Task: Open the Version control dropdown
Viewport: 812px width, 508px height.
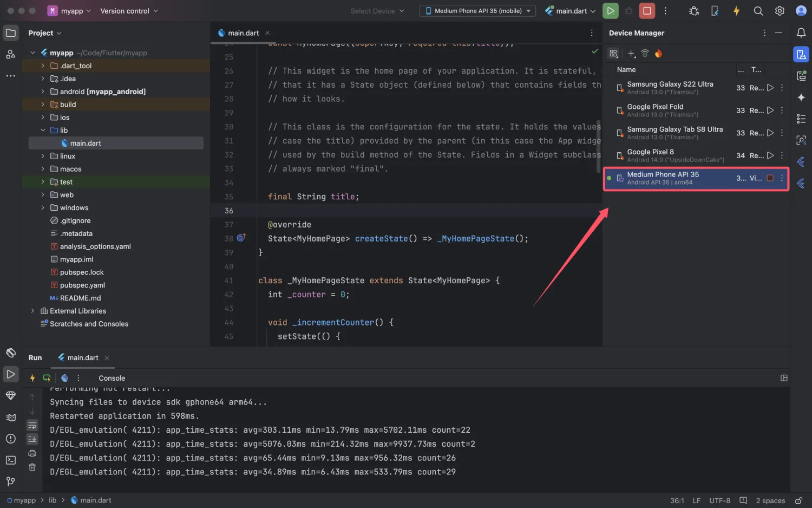Action: pos(129,11)
